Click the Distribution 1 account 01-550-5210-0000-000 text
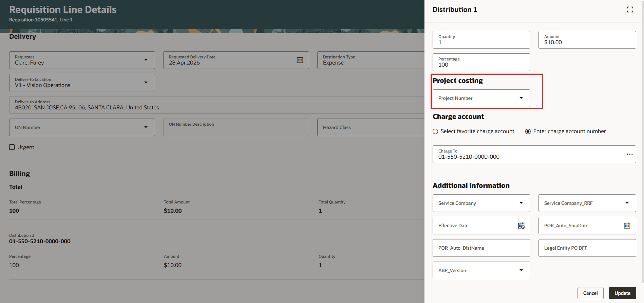This screenshot has height=303, width=644. click(40, 242)
